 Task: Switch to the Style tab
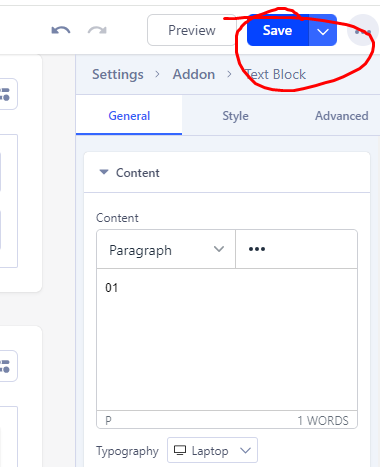click(235, 116)
